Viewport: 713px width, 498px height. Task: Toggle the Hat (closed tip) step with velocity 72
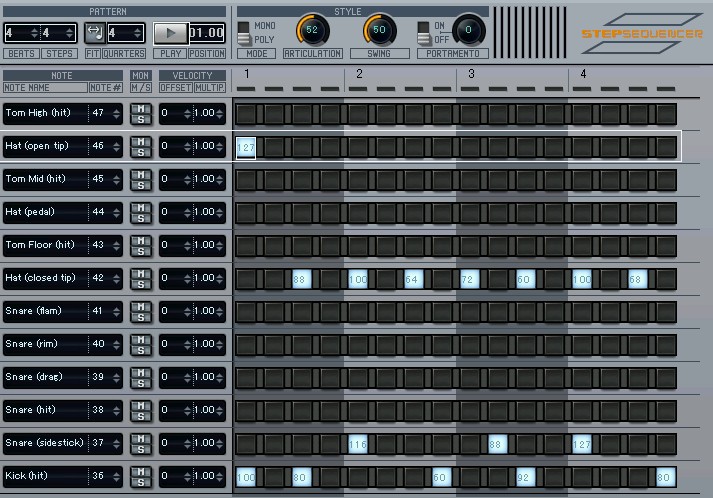click(x=470, y=279)
